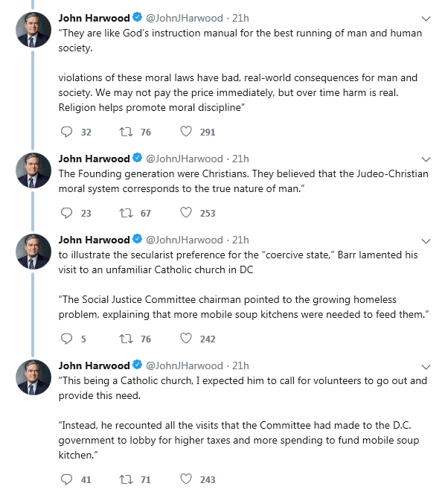Expand the Founding generation tweet's chevron menu
This screenshot has height=492, width=448.
click(426, 159)
